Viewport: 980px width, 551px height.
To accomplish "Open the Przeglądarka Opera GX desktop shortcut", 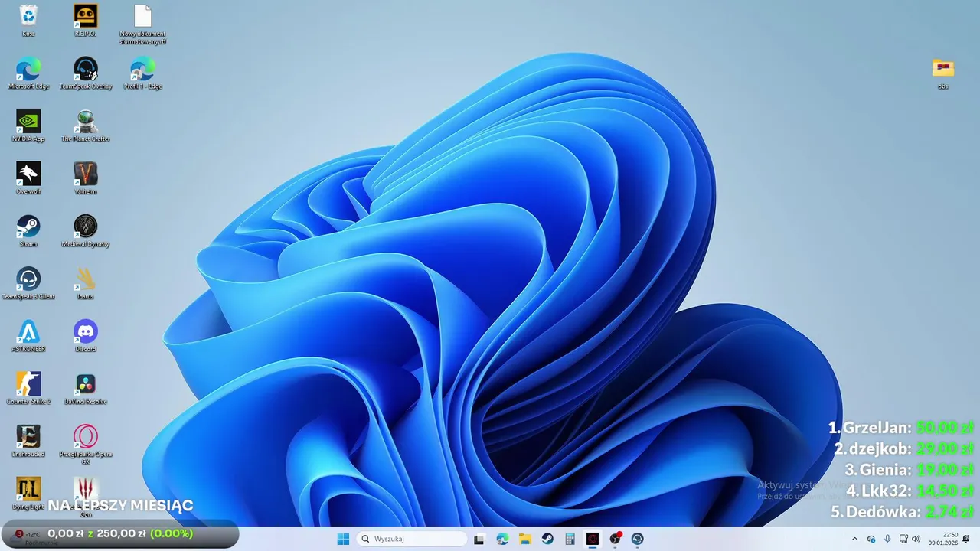I will (x=86, y=445).
